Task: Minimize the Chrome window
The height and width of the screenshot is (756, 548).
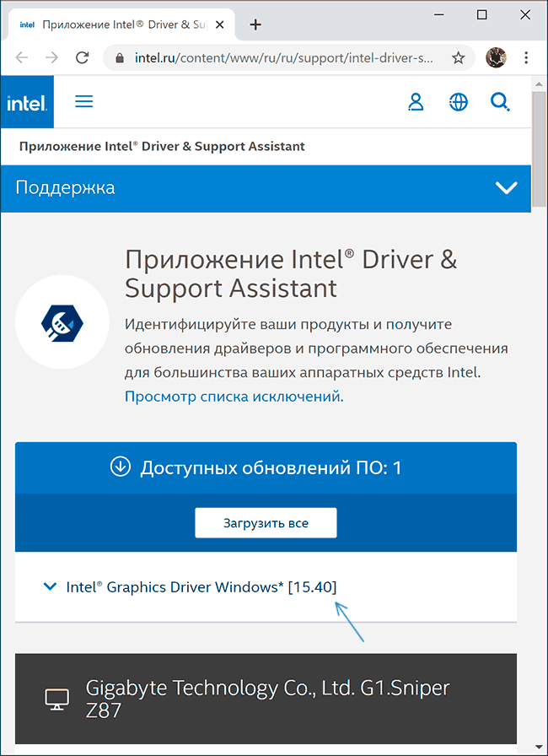Action: point(439,15)
